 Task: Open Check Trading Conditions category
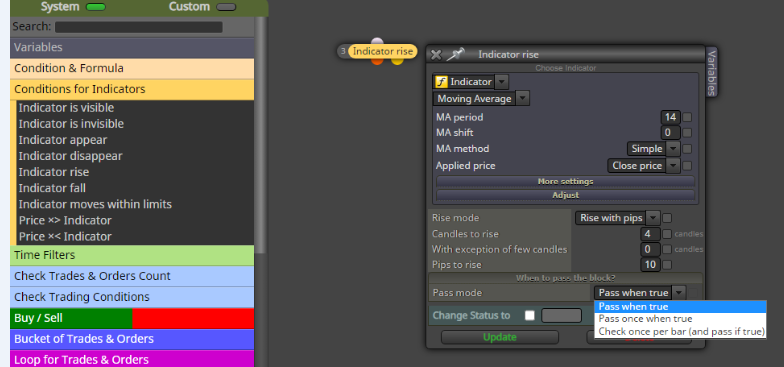click(132, 297)
